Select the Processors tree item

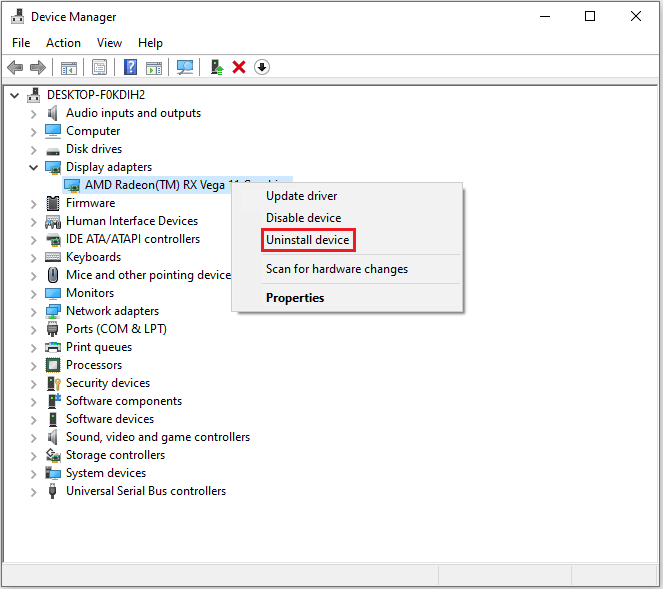(94, 365)
